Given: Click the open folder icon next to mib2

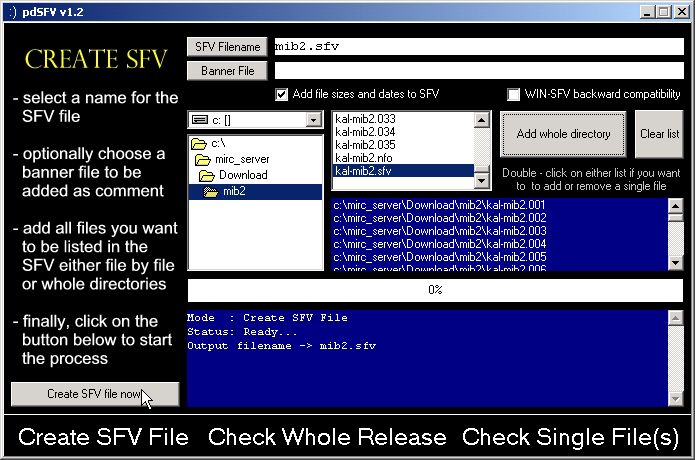Looking at the screenshot, I should (211, 192).
